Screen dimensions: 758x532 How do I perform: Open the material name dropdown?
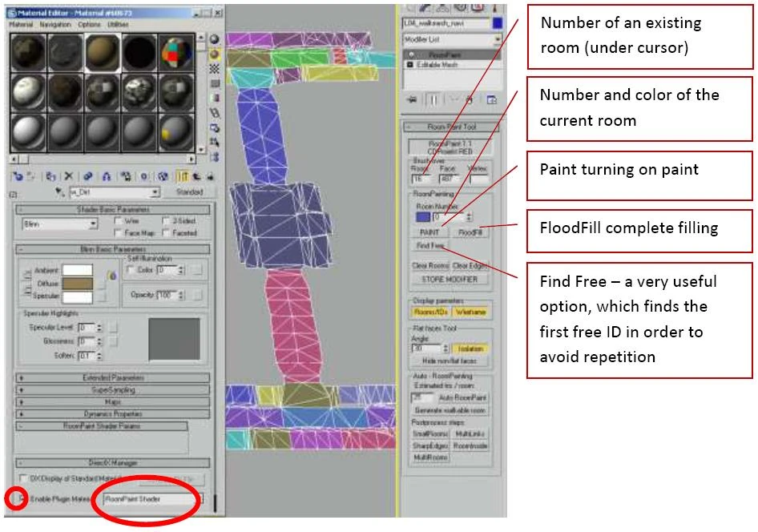coord(155,192)
